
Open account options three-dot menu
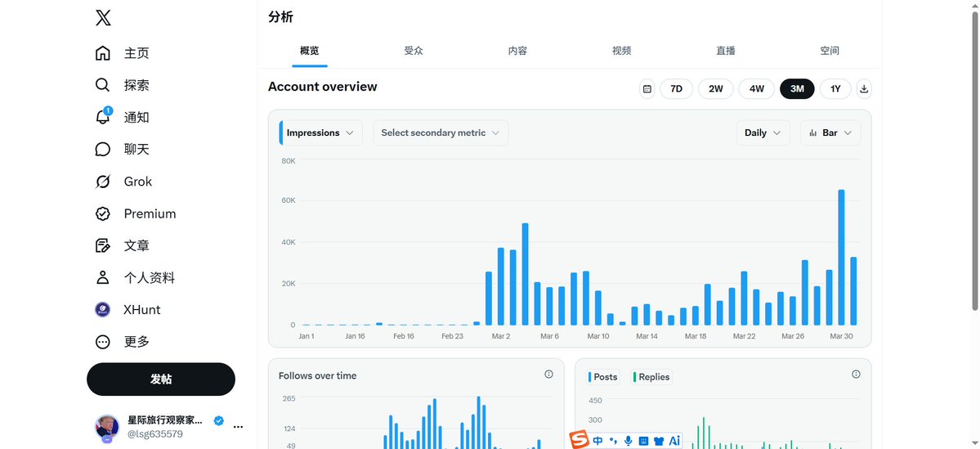pyautogui.click(x=238, y=426)
